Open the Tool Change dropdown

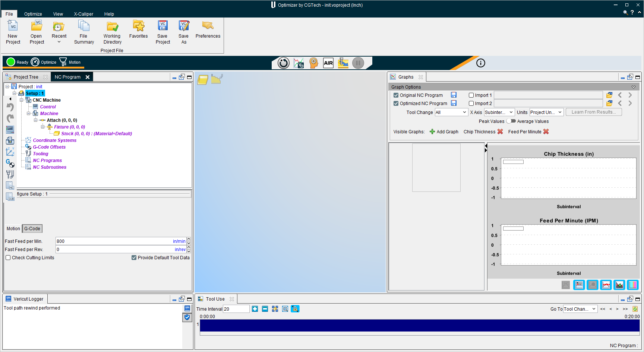[451, 112]
